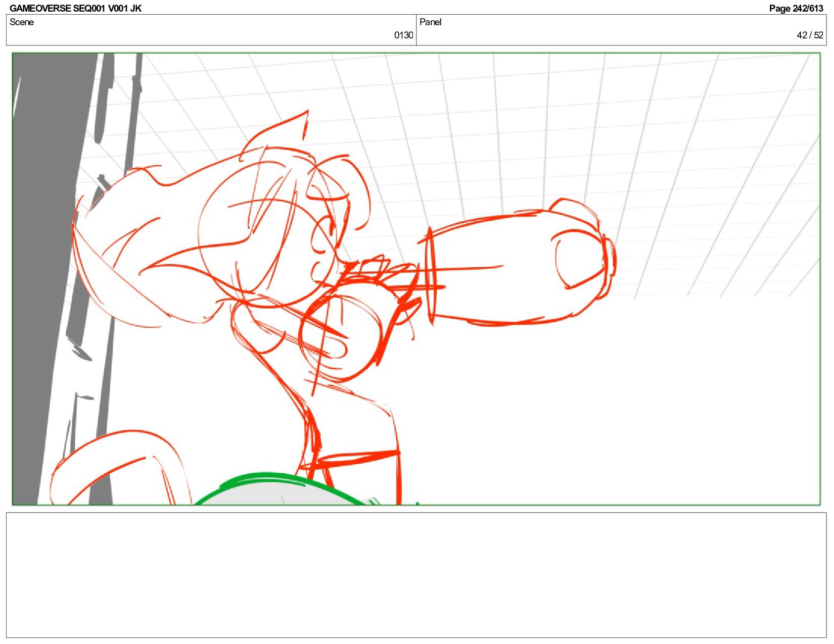This screenshot has width=834, height=644.
Task: Click the storyboard panel drawing
Action: [416, 279]
